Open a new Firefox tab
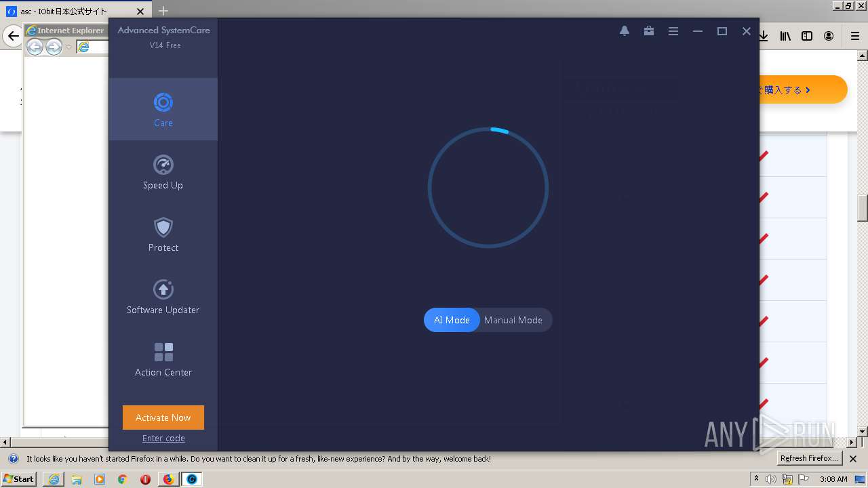 (163, 11)
